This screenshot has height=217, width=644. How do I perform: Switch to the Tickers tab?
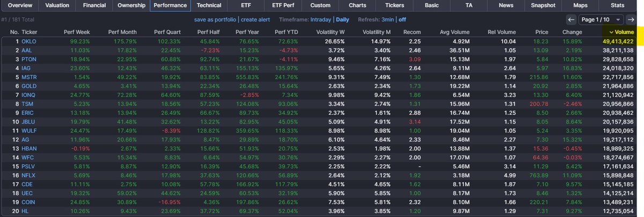point(394,6)
